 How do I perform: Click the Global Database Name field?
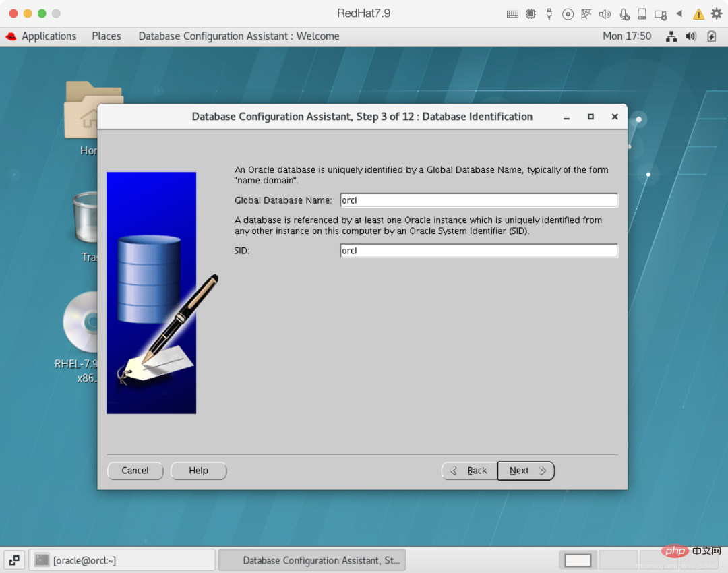pos(479,200)
